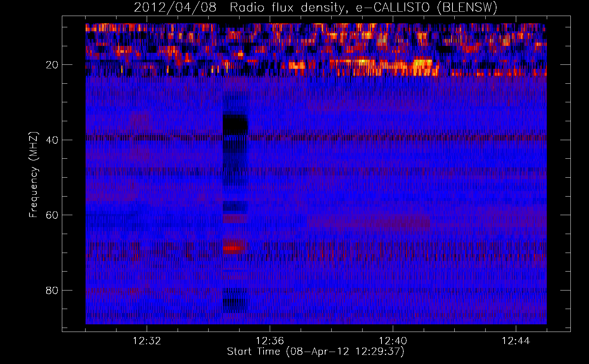The image size is (589, 364).
Task: Click the '12:40' time tick label
Action: [x=393, y=341]
